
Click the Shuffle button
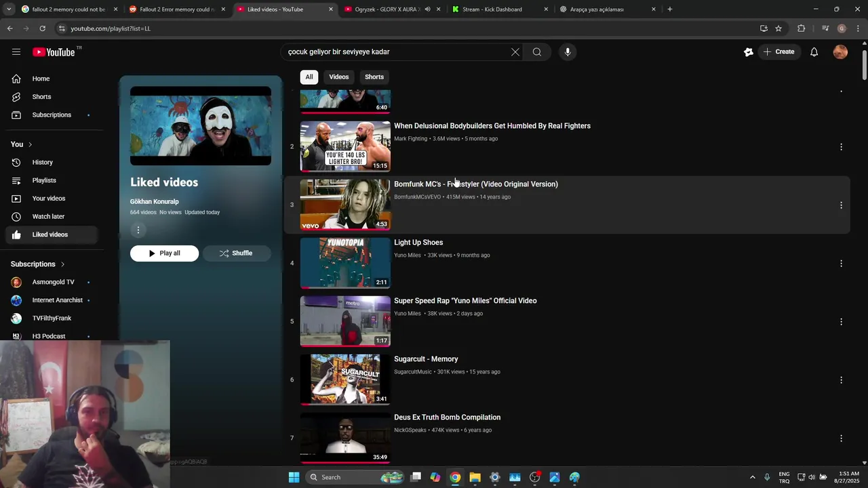(x=236, y=253)
